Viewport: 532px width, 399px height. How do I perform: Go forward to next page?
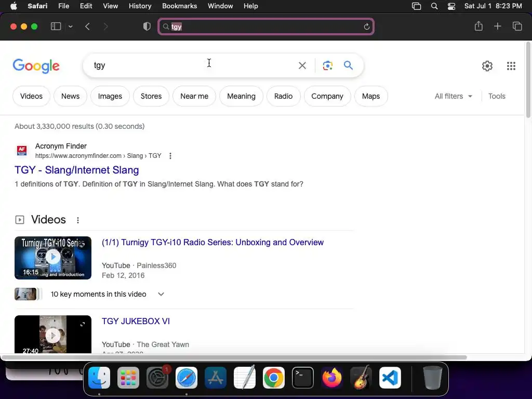point(105,26)
